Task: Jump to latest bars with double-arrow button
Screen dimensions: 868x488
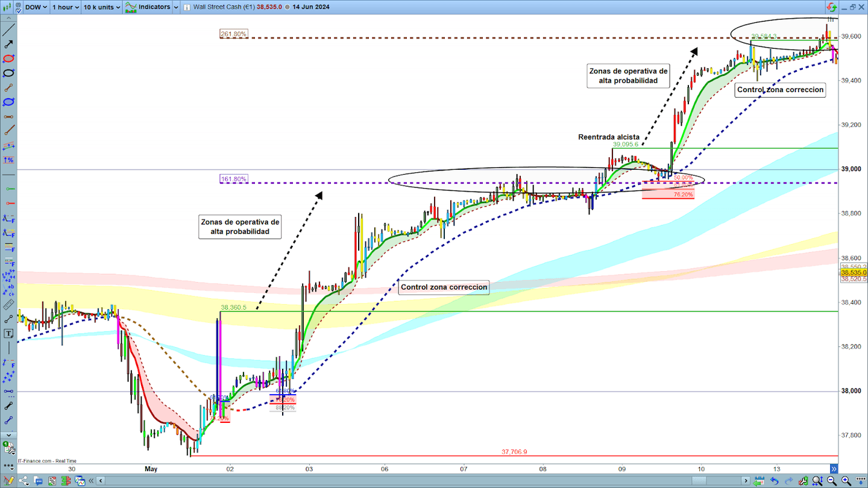Action: tap(834, 469)
